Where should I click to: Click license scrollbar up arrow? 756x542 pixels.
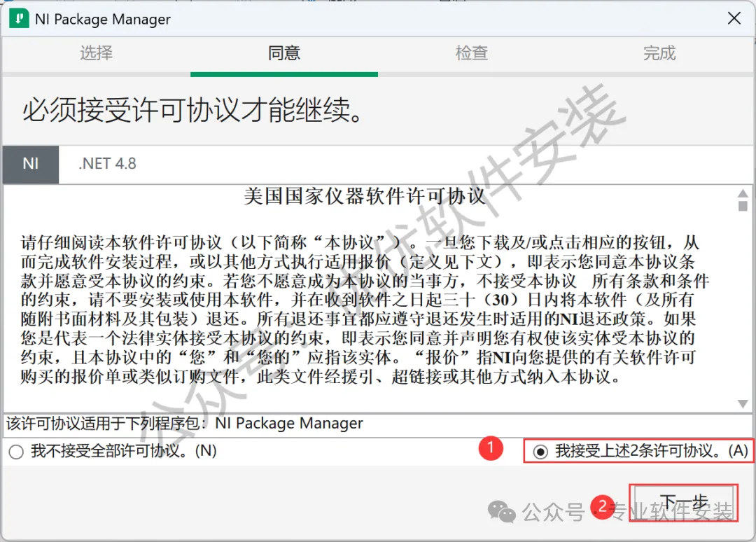click(x=743, y=193)
